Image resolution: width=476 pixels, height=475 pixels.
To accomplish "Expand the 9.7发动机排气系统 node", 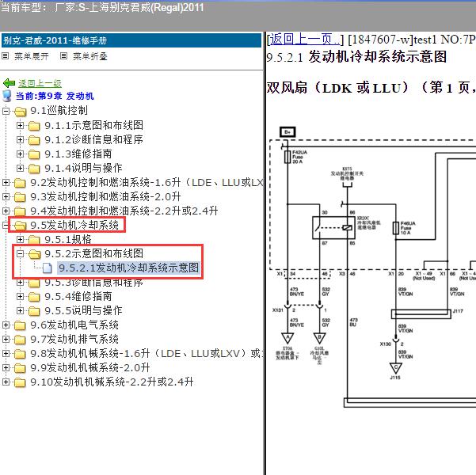I will click(6, 339).
